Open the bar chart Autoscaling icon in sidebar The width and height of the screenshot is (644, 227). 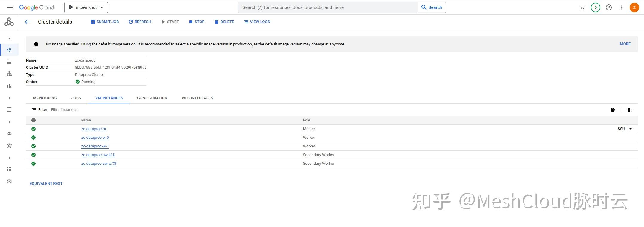9,86
